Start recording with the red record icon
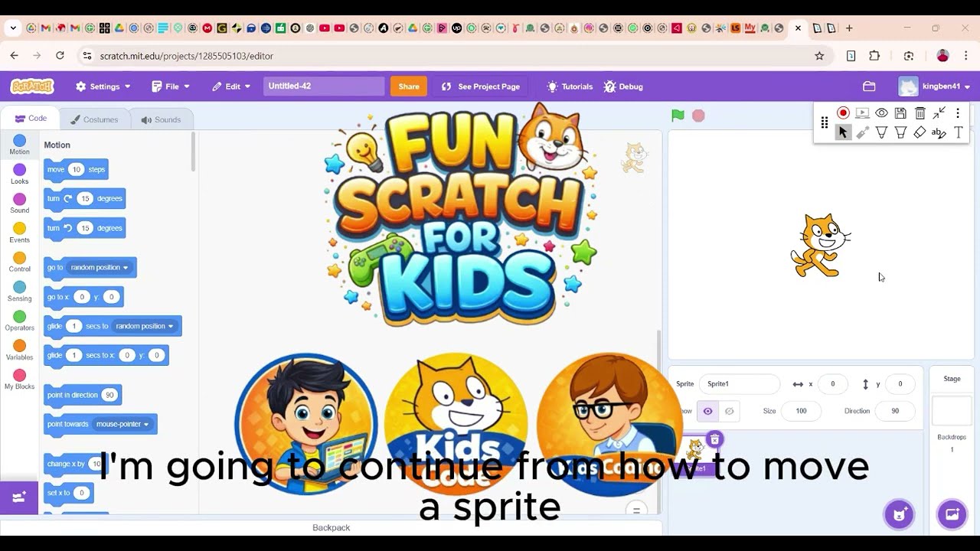The image size is (980, 551). pyautogui.click(x=843, y=112)
